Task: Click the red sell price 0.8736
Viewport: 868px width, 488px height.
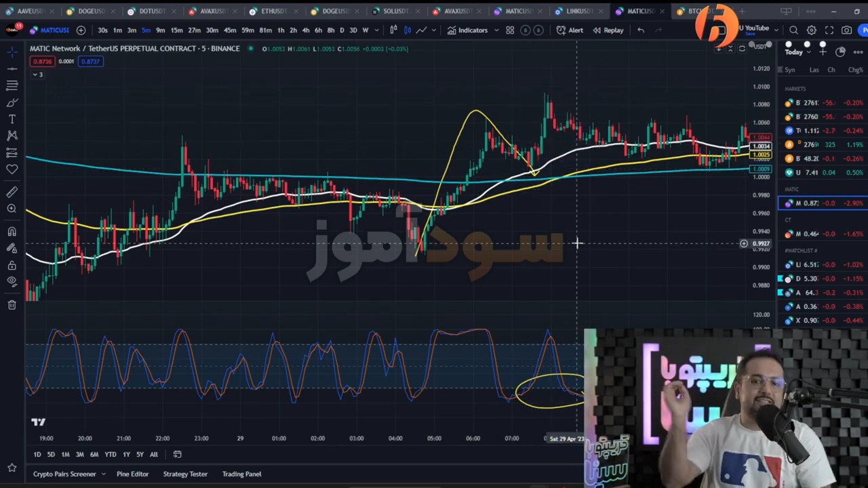Action: [x=42, y=61]
